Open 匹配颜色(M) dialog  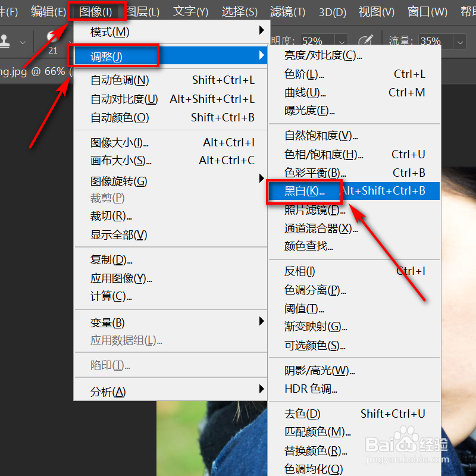pos(354,432)
